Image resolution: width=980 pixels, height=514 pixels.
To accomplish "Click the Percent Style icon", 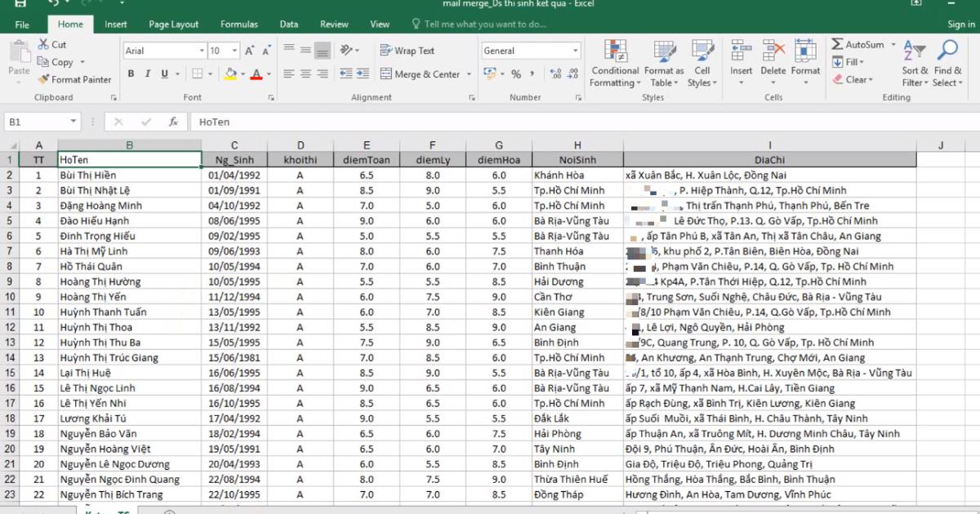I will pyautogui.click(x=517, y=73).
